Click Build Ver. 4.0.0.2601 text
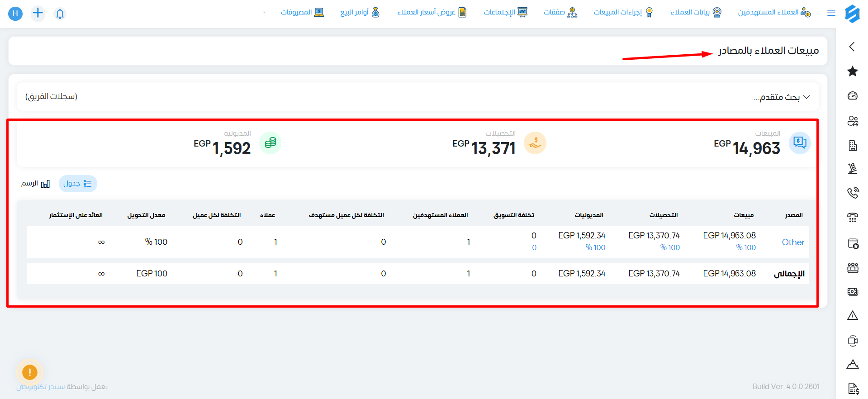This screenshot has height=399, width=868. pyautogui.click(x=786, y=386)
